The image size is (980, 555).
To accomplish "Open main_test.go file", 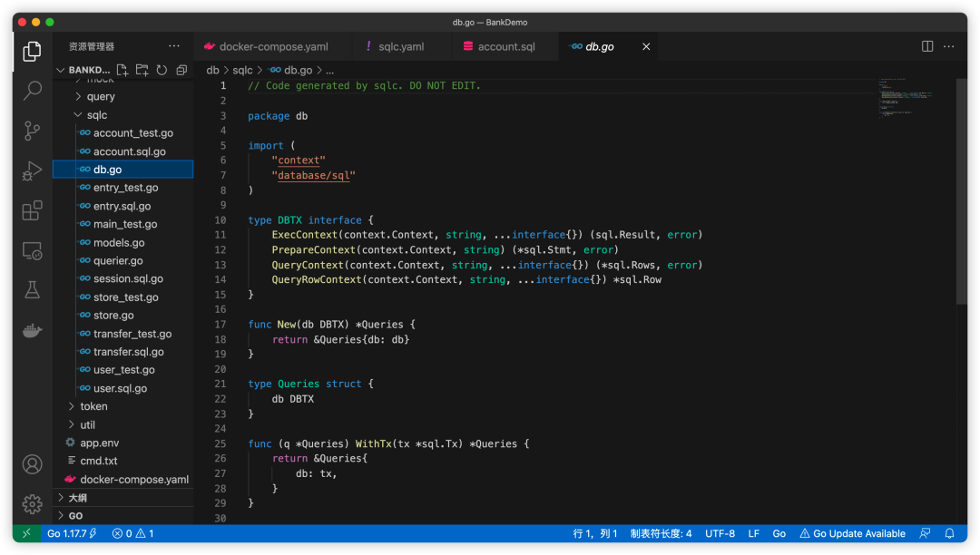I will [123, 224].
